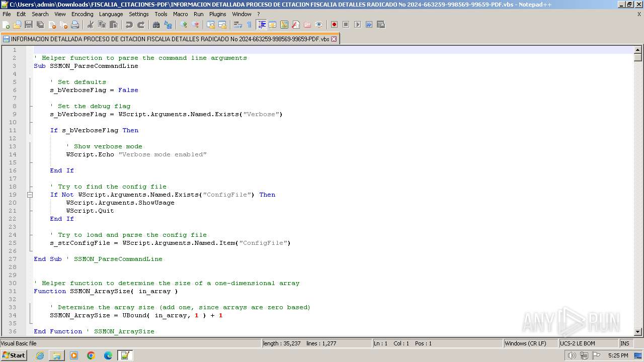Zoom out using toolbar magnifier
The width and height of the screenshot is (644, 362).
[x=195, y=25]
